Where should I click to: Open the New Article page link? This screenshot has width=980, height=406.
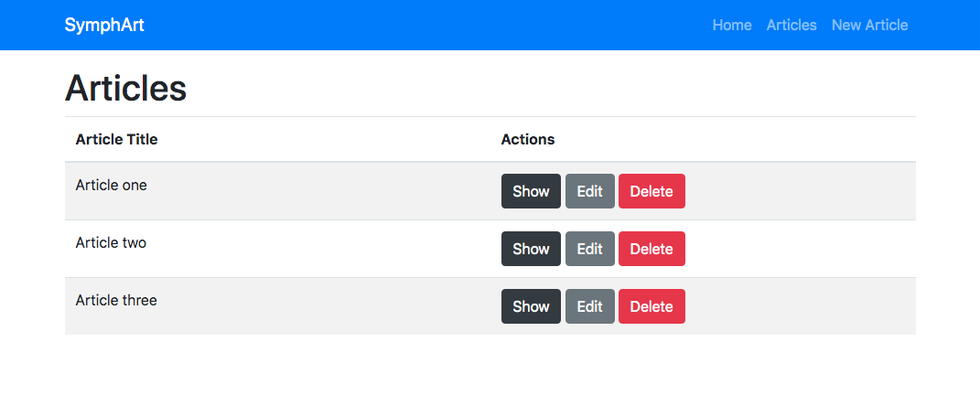click(869, 25)
